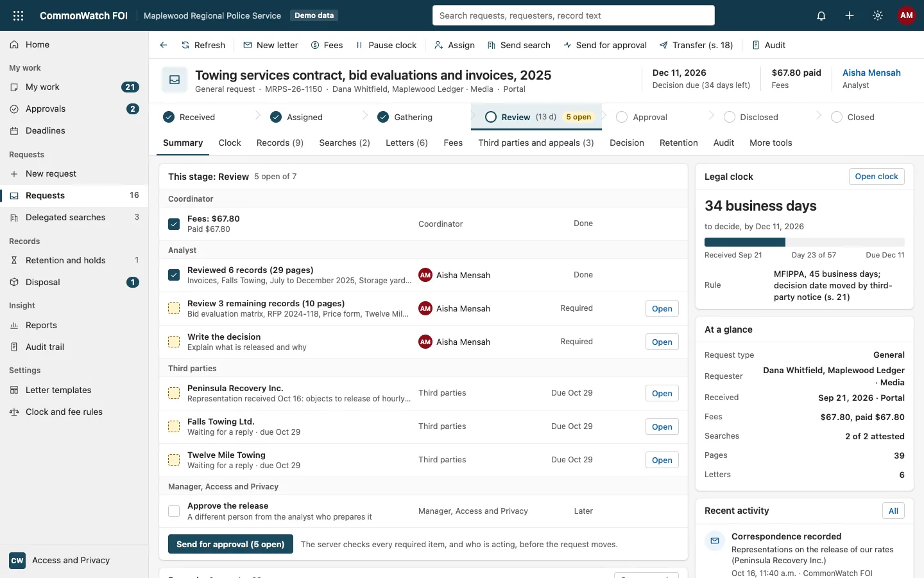
Task: Expand the More tools menu
Action: [771, 143]
